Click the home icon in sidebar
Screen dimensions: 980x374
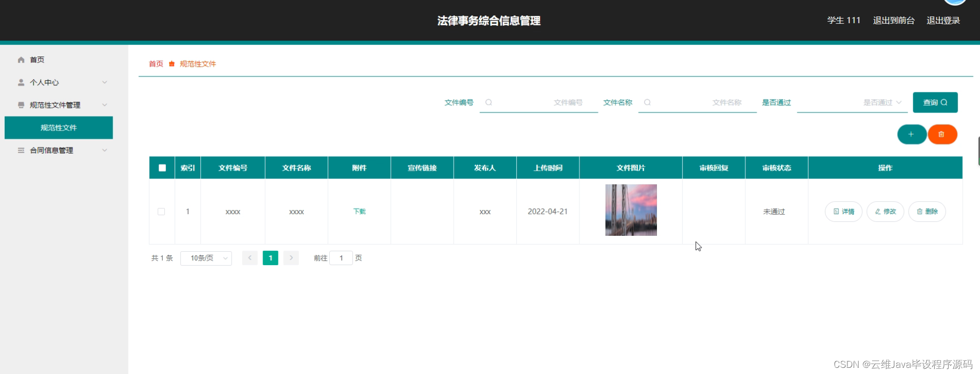(x=21, y=60)
